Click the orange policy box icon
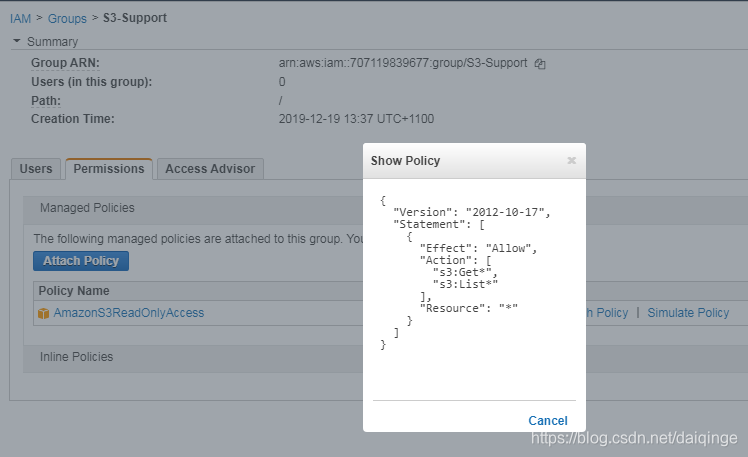This screenshot has height=457, width=748. tap(43, 313)
